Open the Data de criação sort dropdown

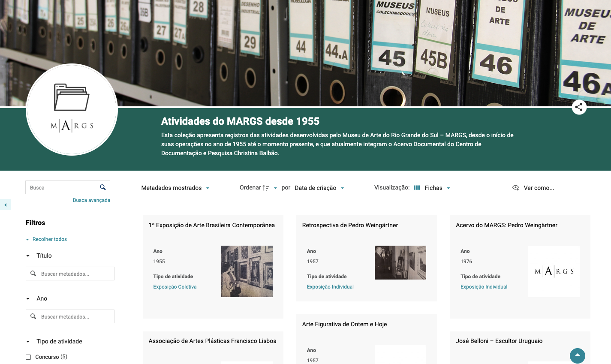pyautogui.click(x=319, y=188)
